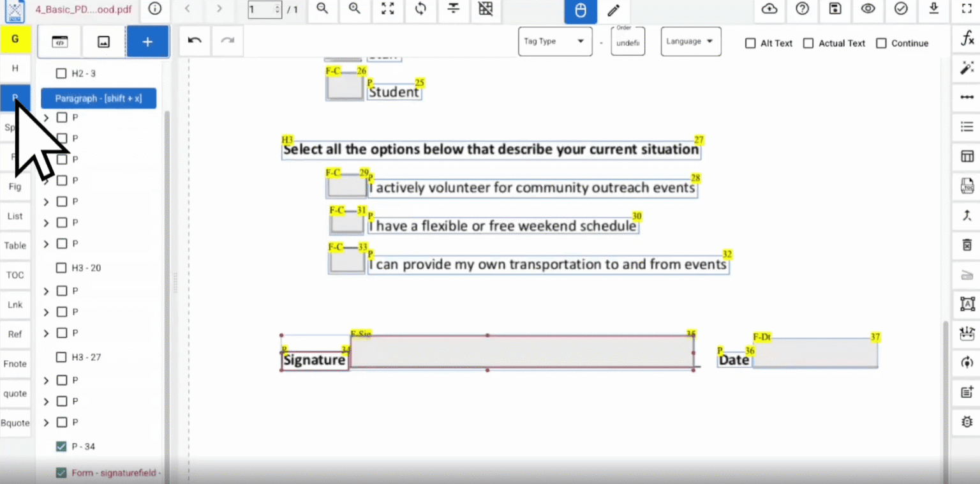
Task: Select the pencil draw mode icon
Action: pyautogui.click(x=614, y=11)
